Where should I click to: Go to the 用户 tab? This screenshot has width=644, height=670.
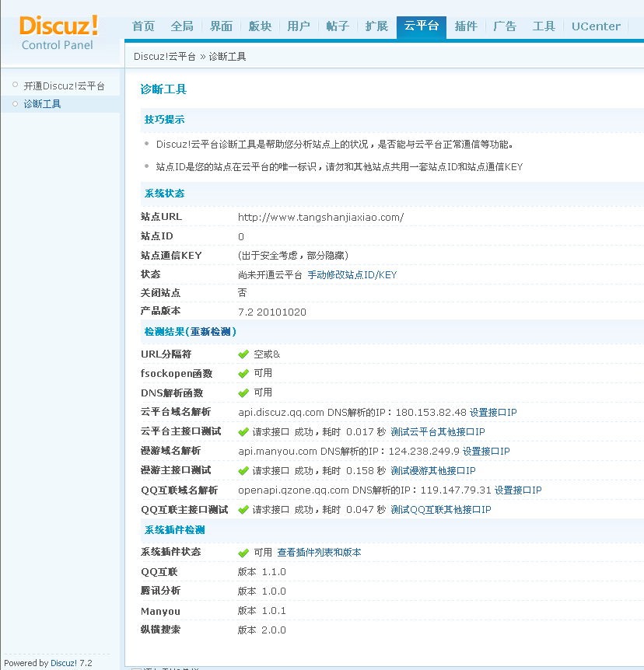pos(299,26)
